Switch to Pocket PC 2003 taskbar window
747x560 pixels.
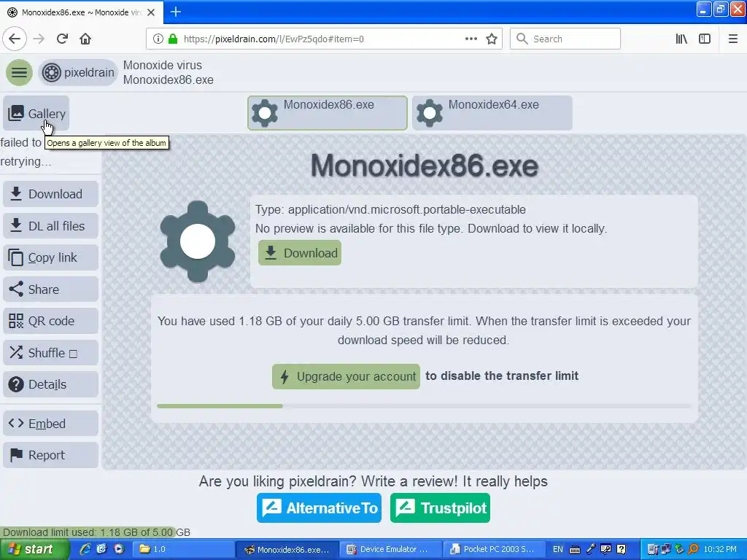pyautogui.click(x=494, y=550)
